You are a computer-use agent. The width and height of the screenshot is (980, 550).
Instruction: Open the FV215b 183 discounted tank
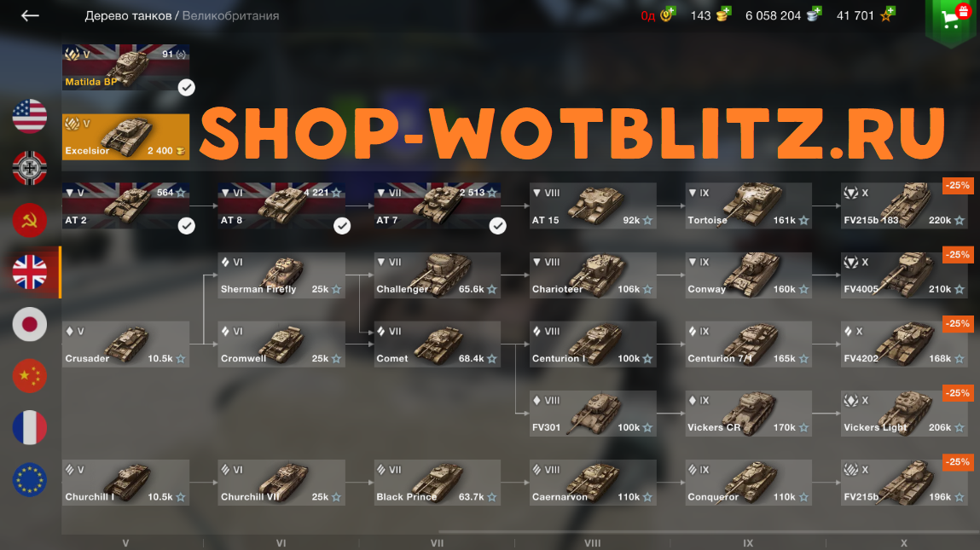coord(904,206)
